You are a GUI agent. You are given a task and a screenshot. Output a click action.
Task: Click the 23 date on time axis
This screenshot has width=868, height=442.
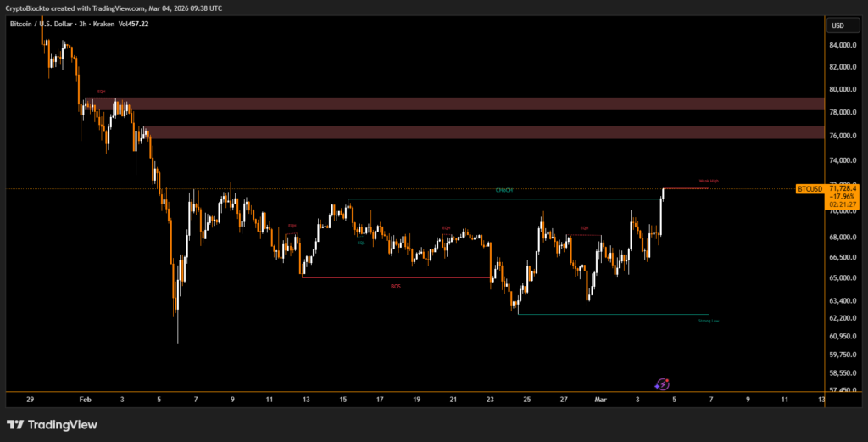pyautogui.click(x=490, y=398)
